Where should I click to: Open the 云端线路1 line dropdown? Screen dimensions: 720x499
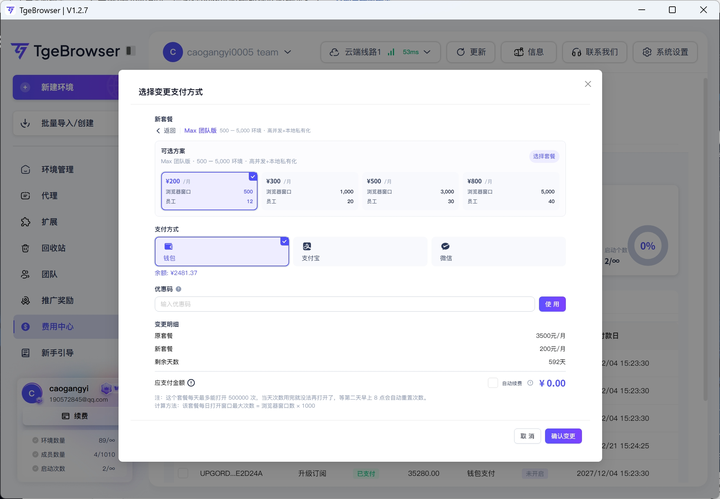click(380, 52)
